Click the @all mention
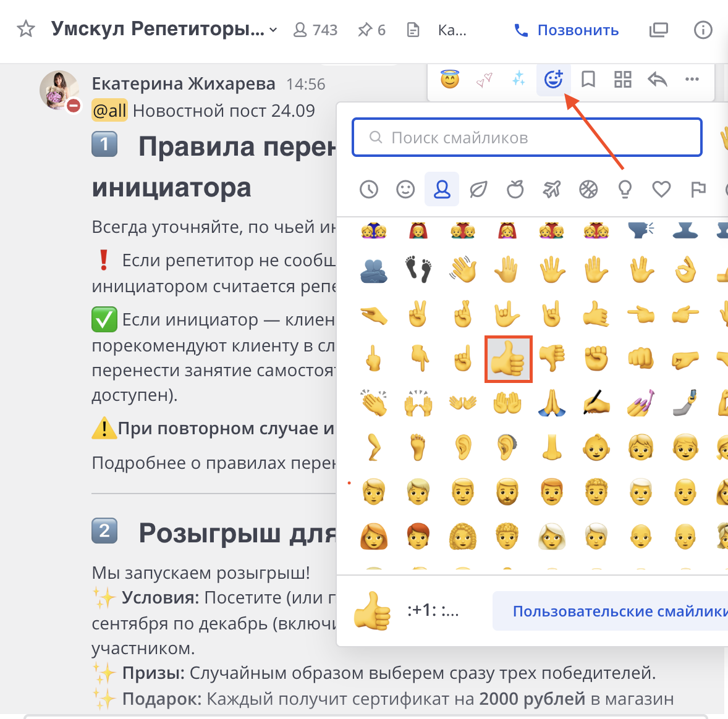Viewport: 728px width, 719px height. pos(109,111)
